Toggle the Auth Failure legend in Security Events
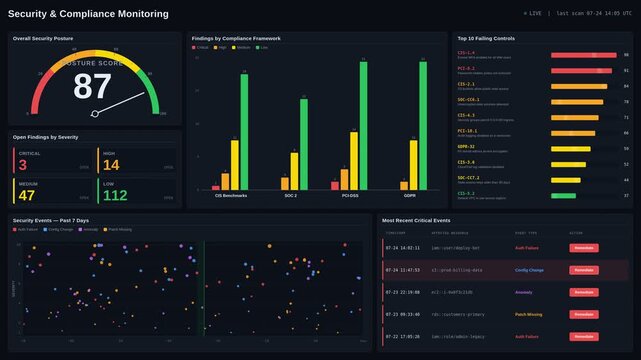The height and width of the screenshot is (360, 641). 25,230
